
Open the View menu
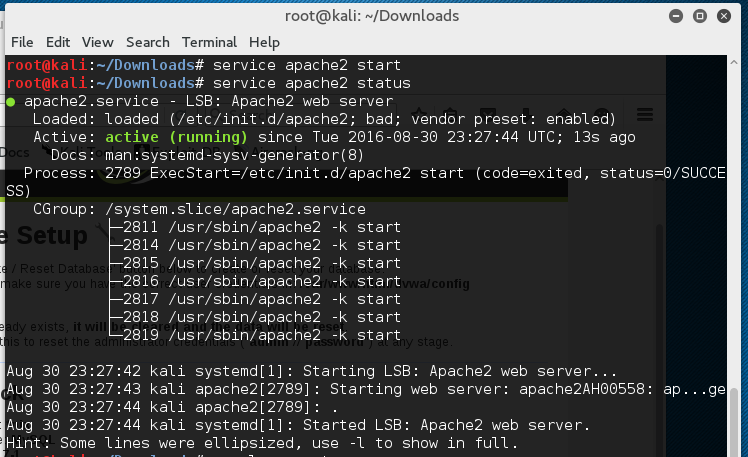coord(97,42)
